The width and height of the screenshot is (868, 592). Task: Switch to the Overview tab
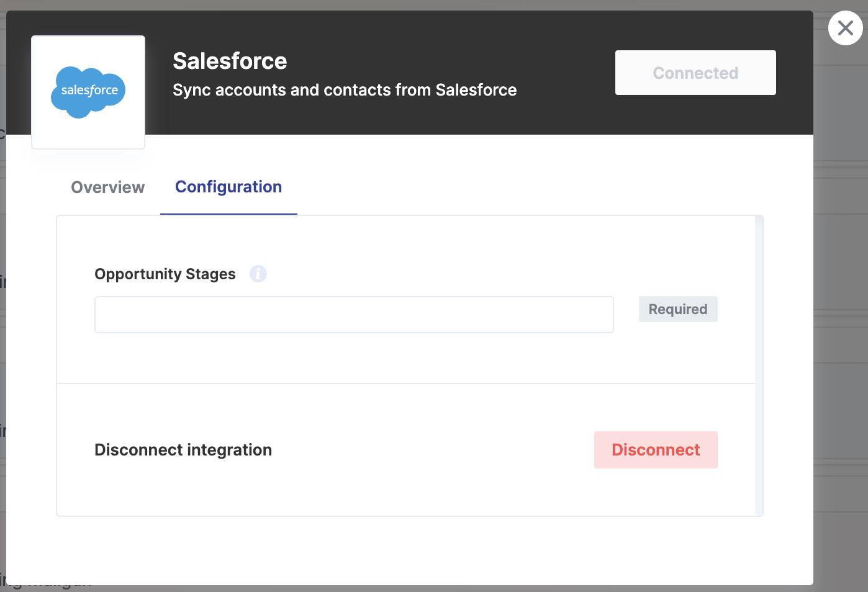pyautogui.click(x=107, y=187)
